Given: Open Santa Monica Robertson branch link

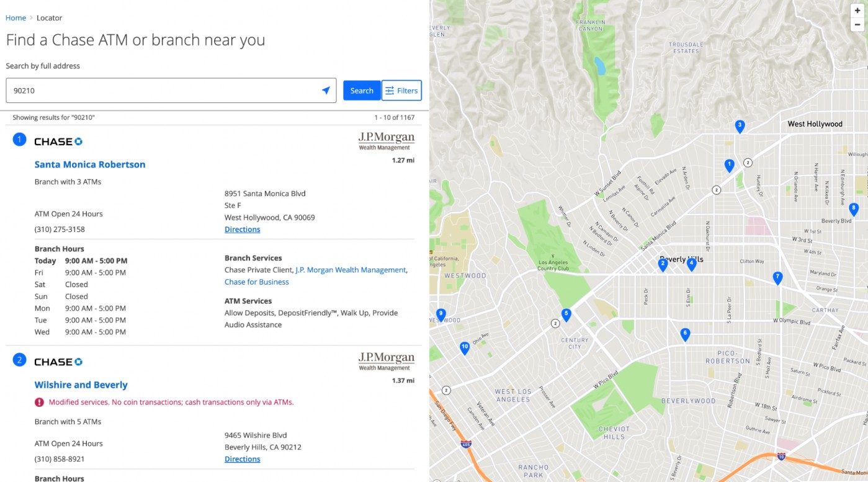Looking at the screenshot, I should point(90,164).
